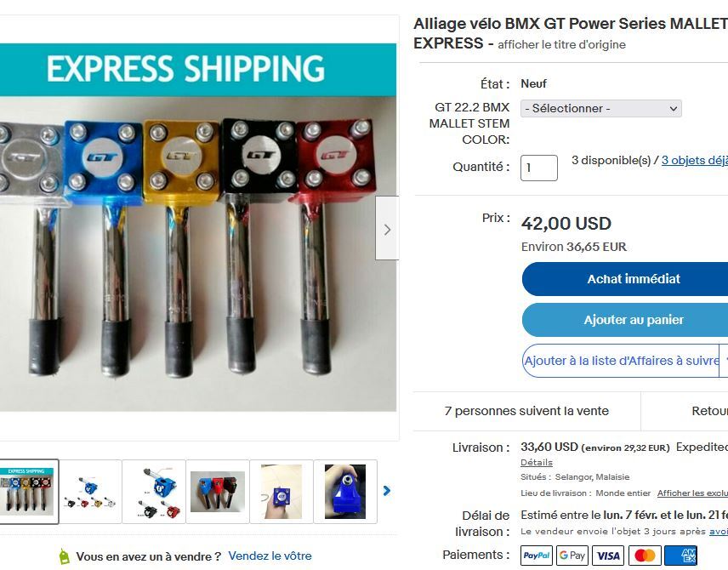Advance thumbnail strip with blue chevron

pyautogui.click(x=387, y=491)
